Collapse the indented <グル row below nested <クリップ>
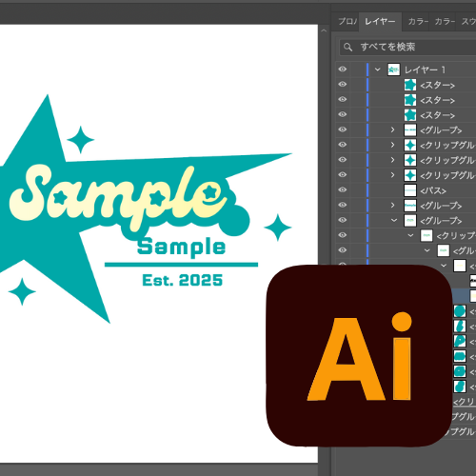Viewport: 476px width, 476px height. (427, 250)
